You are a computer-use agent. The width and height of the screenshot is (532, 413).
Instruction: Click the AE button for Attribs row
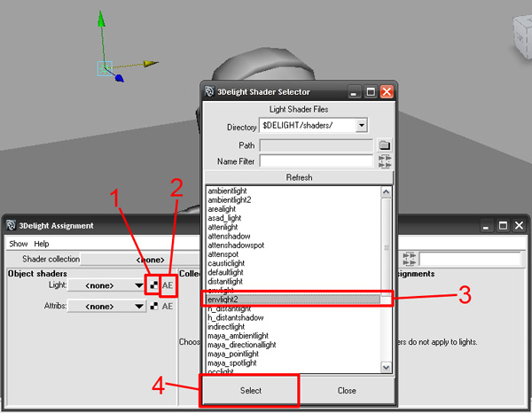point(168,306)
